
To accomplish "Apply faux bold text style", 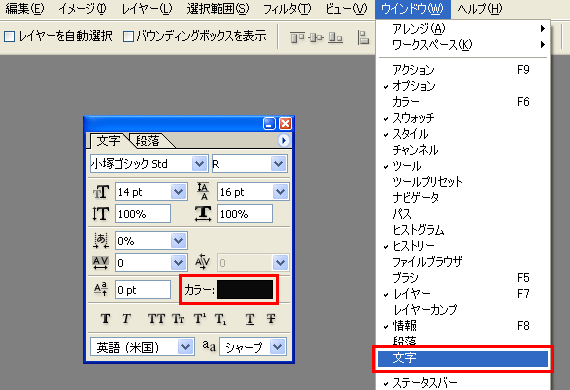I will [x=105, y=318].
